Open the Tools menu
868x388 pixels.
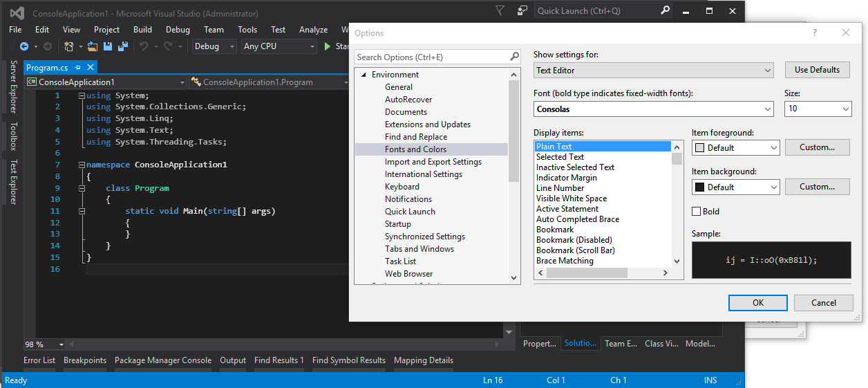247,30
